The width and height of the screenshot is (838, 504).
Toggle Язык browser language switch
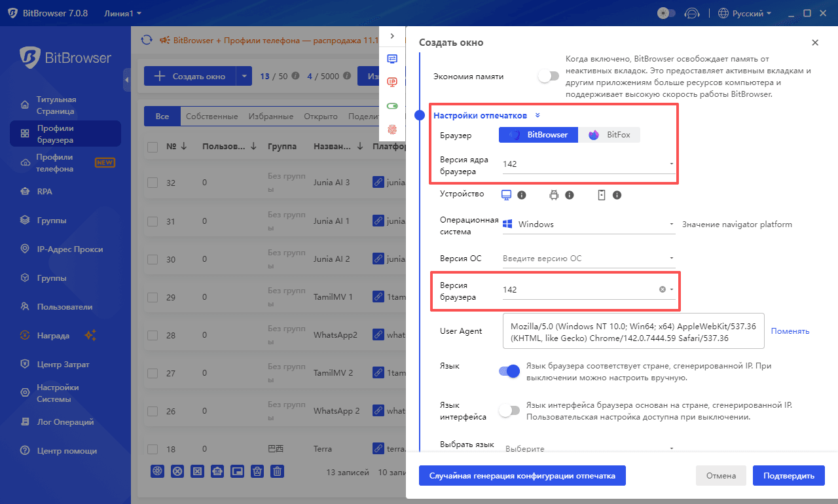(509, 371)
